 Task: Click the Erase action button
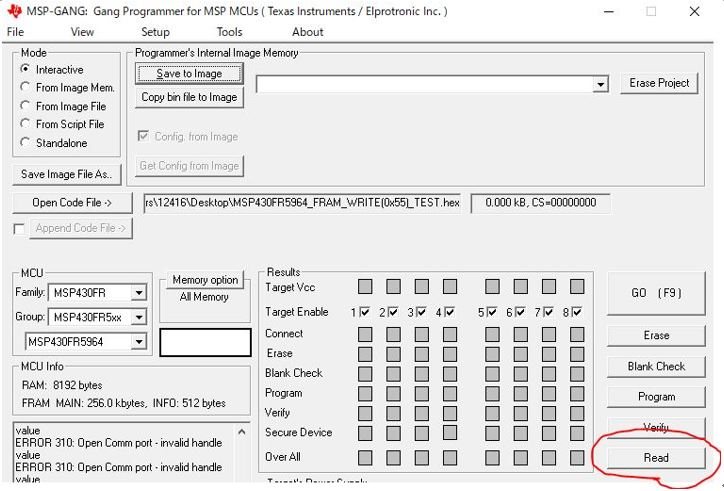click(x=656, y=335)
